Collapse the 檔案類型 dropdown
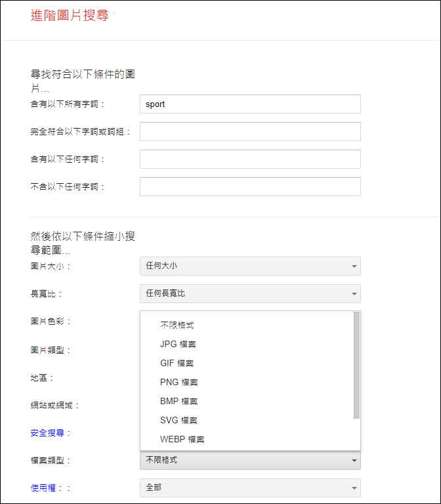Viewport: 441px width, 504px height. [250, 460]
